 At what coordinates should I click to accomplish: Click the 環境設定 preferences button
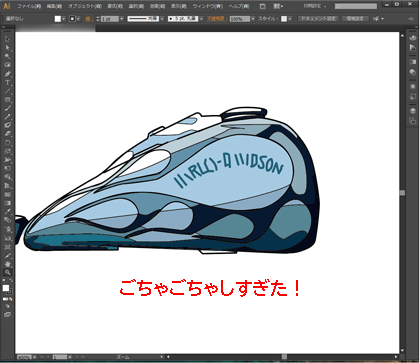[355, 19]
